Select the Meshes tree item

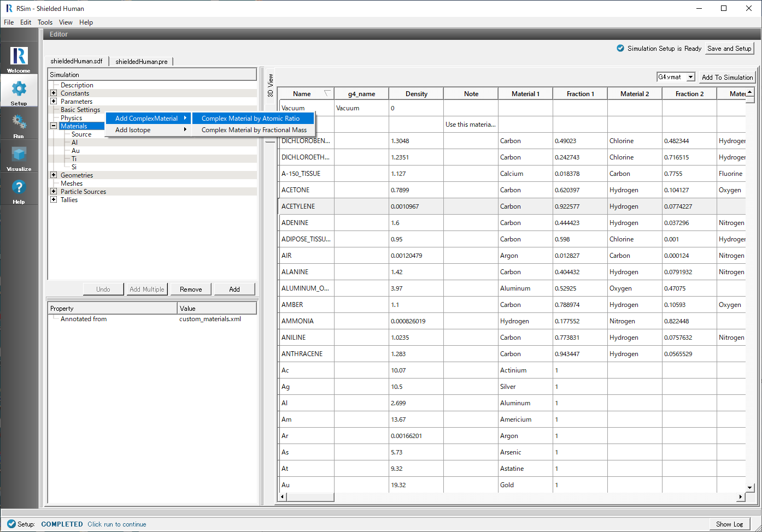pos(72,183)
